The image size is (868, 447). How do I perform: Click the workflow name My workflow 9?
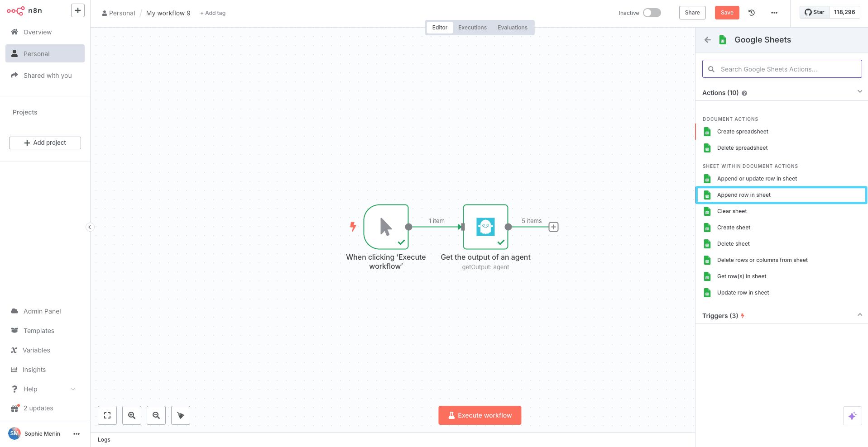[x=168, y=13]
